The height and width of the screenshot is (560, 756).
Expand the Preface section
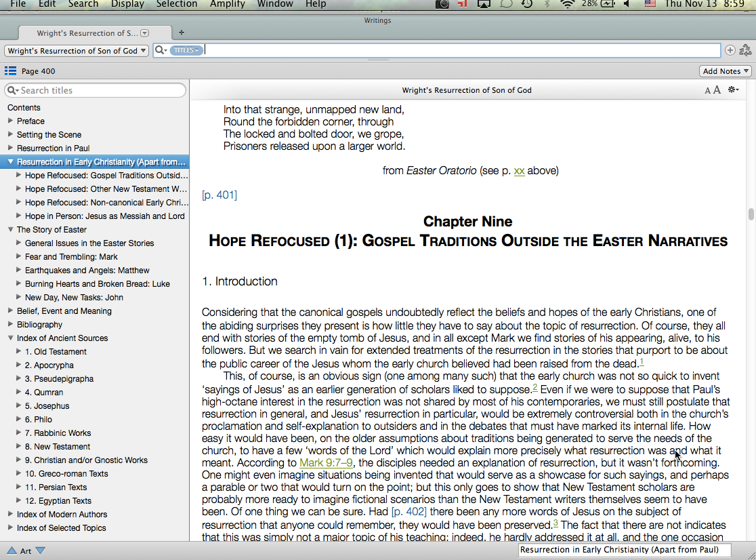click(x=11, y=121)
